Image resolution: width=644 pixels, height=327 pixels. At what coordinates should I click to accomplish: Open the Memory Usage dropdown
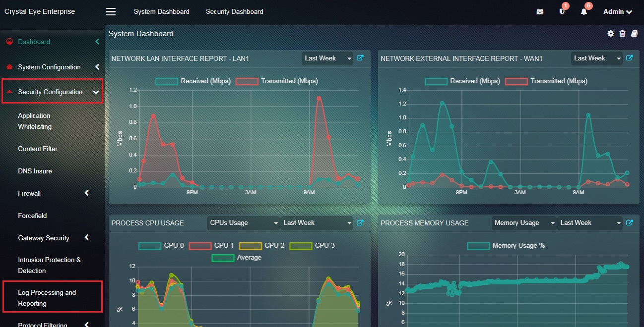point(524,223)
